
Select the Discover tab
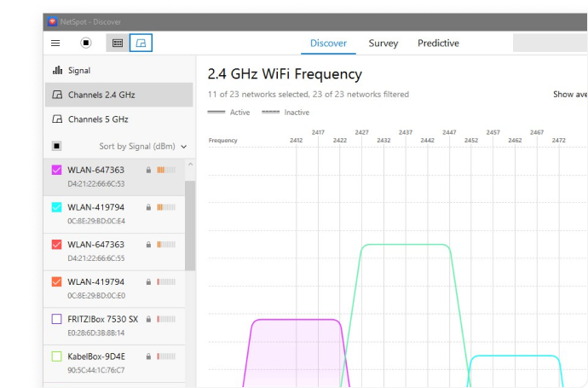click(328, 43)
